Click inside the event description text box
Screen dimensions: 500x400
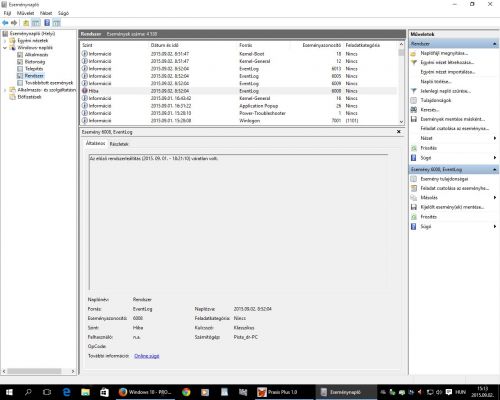pos(238,222)
